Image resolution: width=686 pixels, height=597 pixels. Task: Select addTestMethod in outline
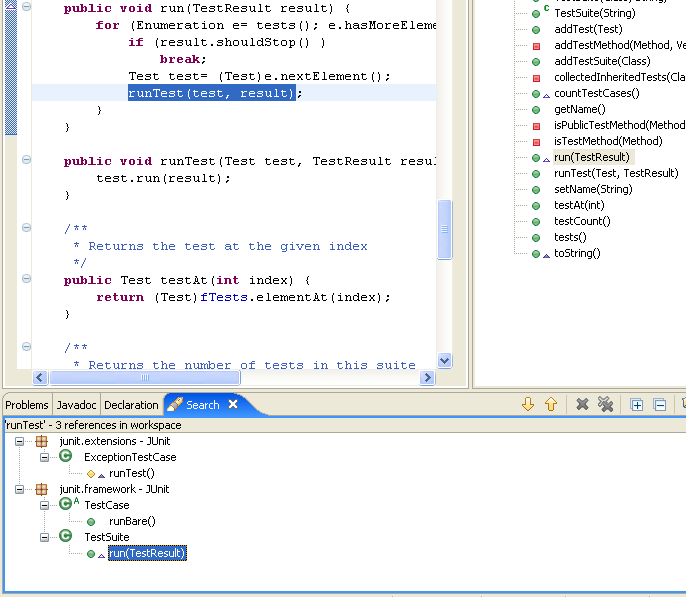click(x=619, y=45)
